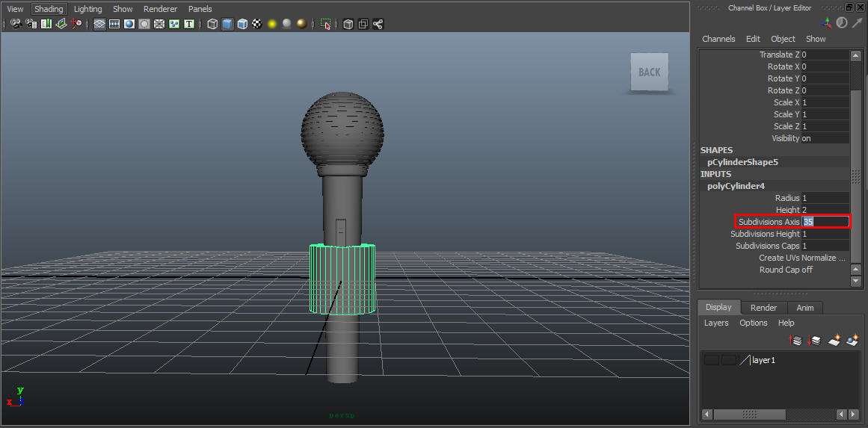Toggle the Gate Mask icon
Screen dimensions: 868x428
click(x=144, y=24)
